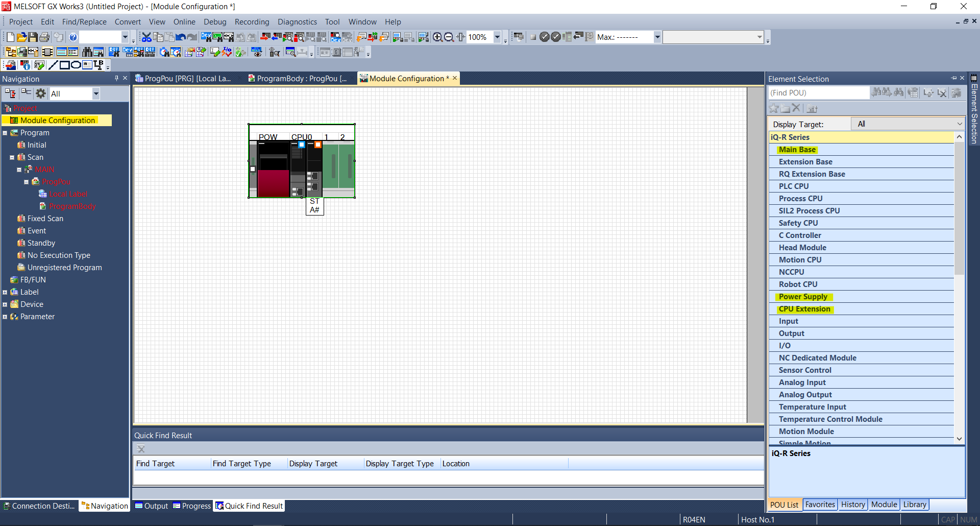Open the Output bottom panel tab
The width and height of the screenshot is (980, 526).
coord(152,506)
